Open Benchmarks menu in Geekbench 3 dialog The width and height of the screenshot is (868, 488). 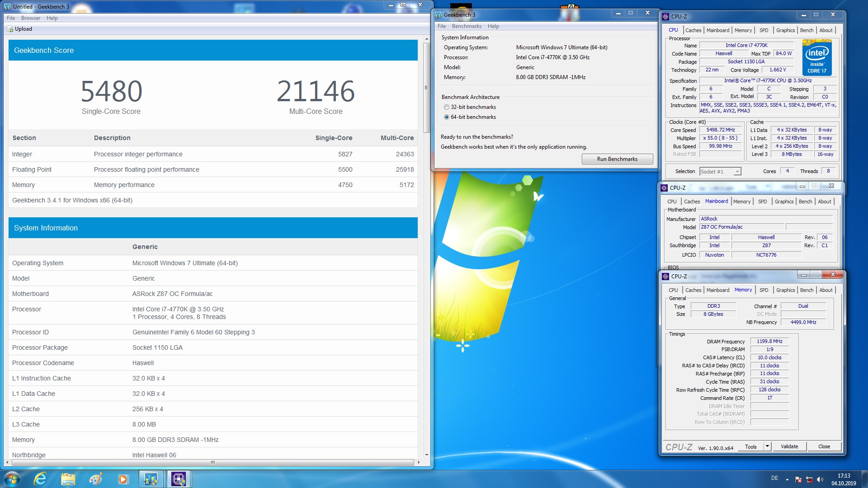pos(467,26)
